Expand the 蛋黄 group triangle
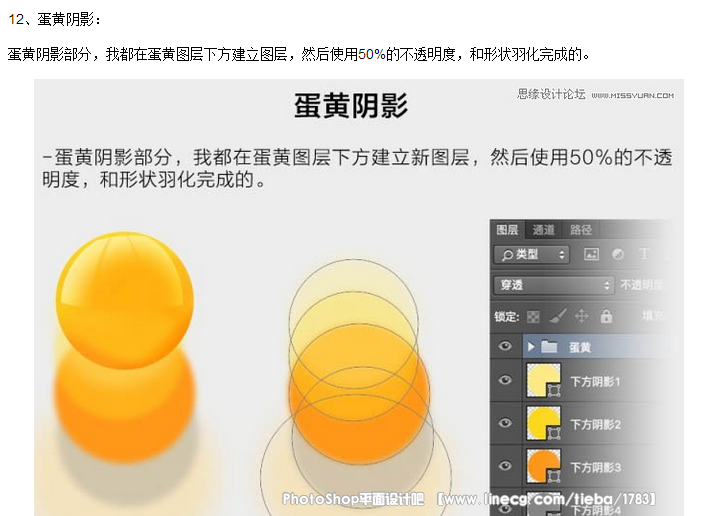 [531, 347]
